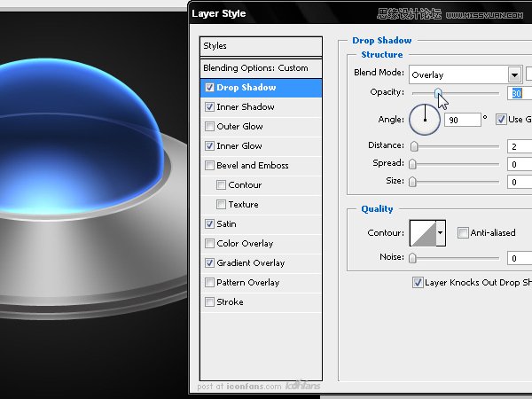Enable the Use Global Light checkbox

coord(502,119)
